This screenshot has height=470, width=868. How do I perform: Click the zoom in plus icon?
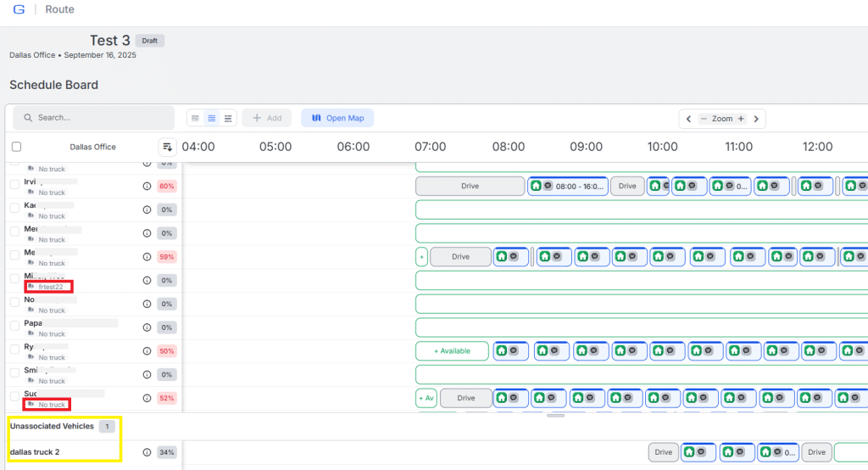point(741,119)
